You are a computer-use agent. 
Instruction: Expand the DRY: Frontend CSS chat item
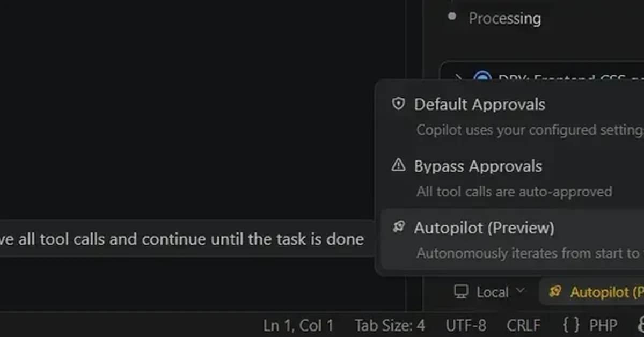point(459,78)
